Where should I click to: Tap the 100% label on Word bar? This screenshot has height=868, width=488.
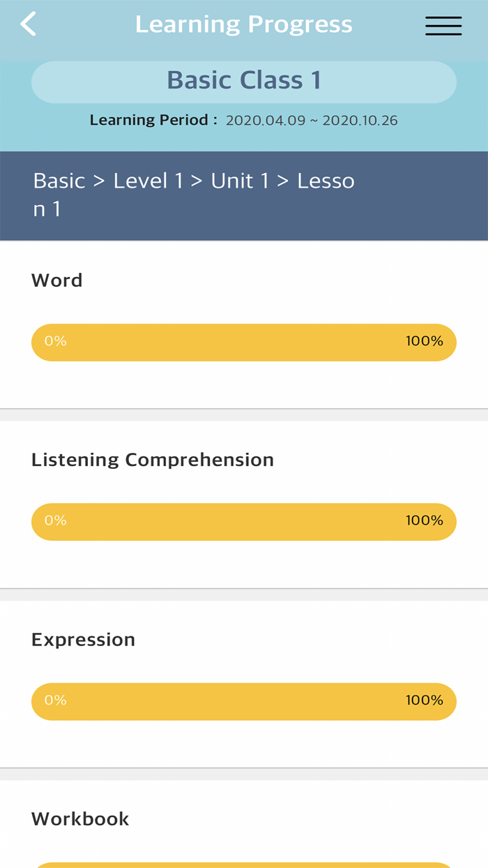tap(424, 341)
